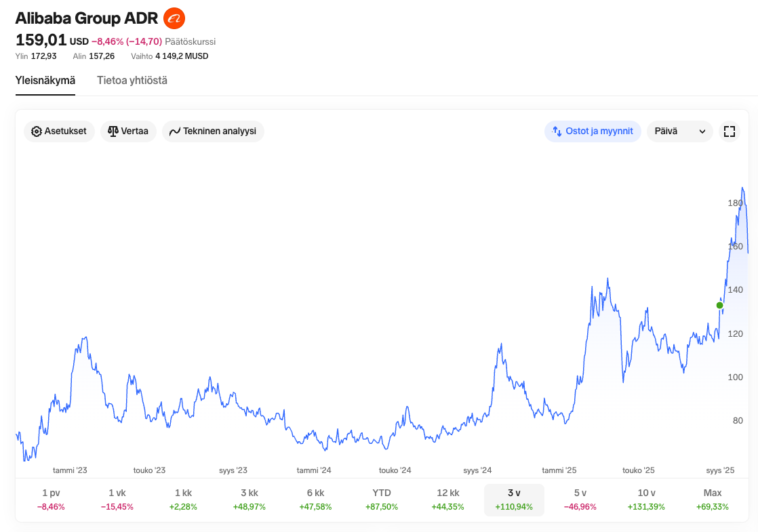Screen dimensions: 758x532
Task: Show year-to-date YTD performance
Action: pos(382,499)
